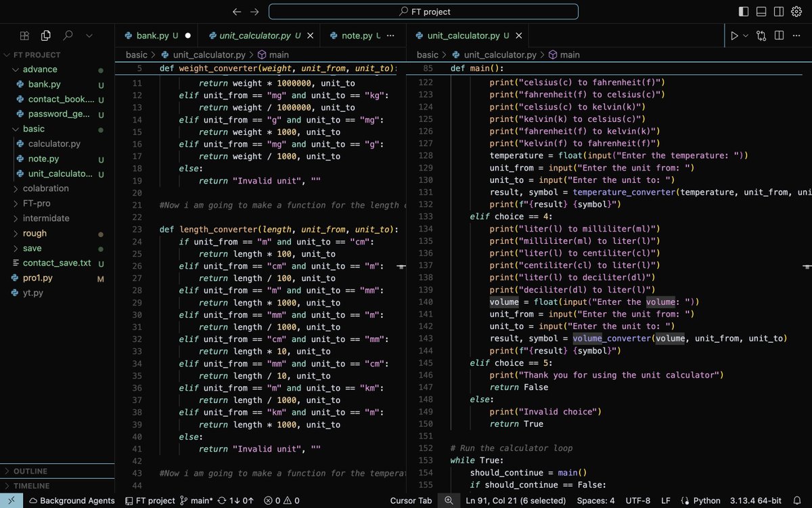Click FT project in the status bar
The height and width of the screenshot is (508, 812).
150,501
